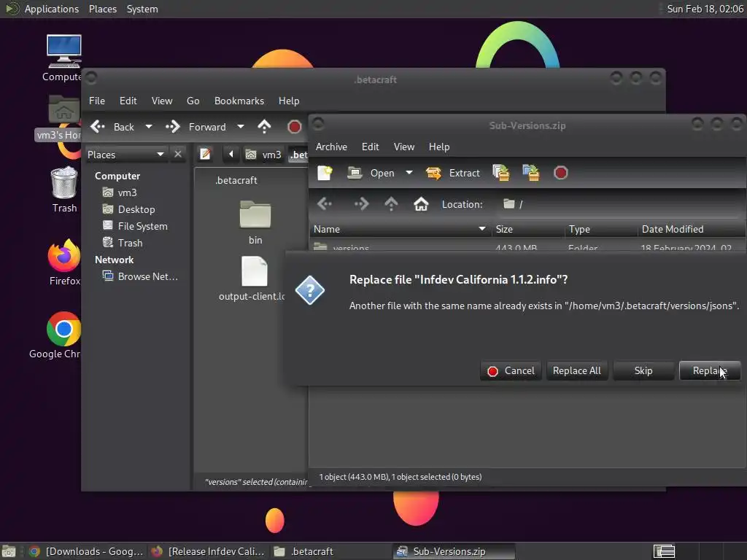Screen dimensions: 747x560
Task: Open Edit menu in .betacraft file manager
Action: click(128, 101)
